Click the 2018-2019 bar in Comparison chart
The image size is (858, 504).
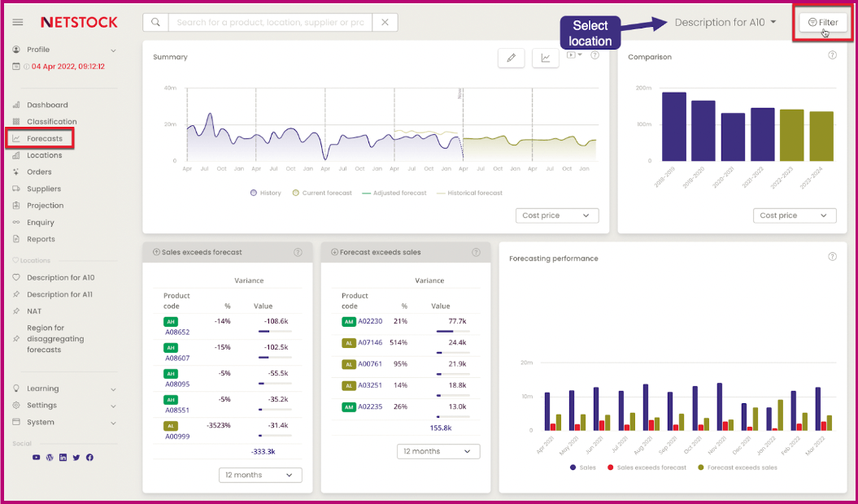[x=673, y=126]
